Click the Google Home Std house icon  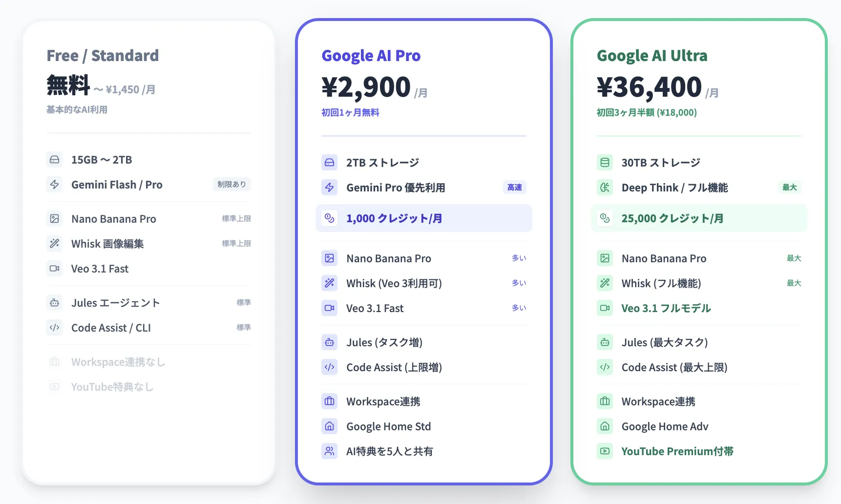click(x=330, y=426)
